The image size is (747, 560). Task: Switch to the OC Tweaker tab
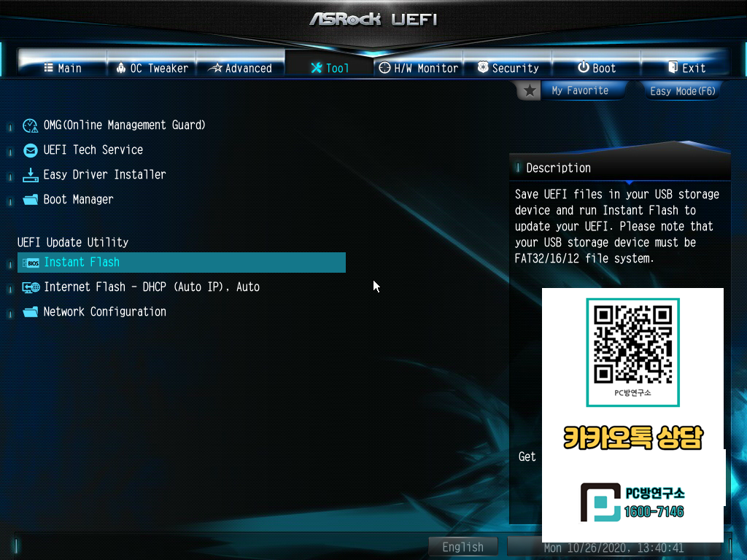pyautogui.click(x=152, y=68)
